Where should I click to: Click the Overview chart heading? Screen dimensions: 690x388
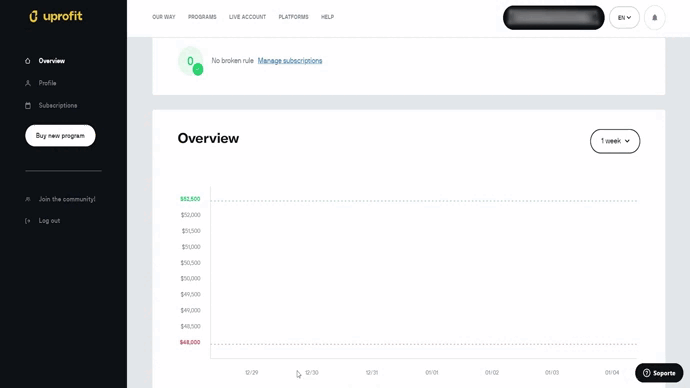208,138
